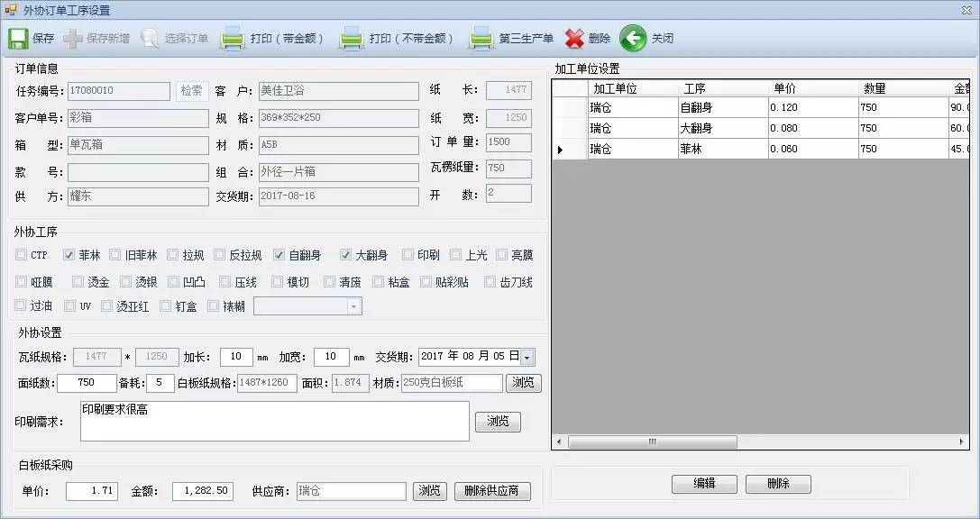The width and height of the screenshot is (980, 519).
Task: Click the red X 删除 toolbar icon
Action: click(575, 39)
